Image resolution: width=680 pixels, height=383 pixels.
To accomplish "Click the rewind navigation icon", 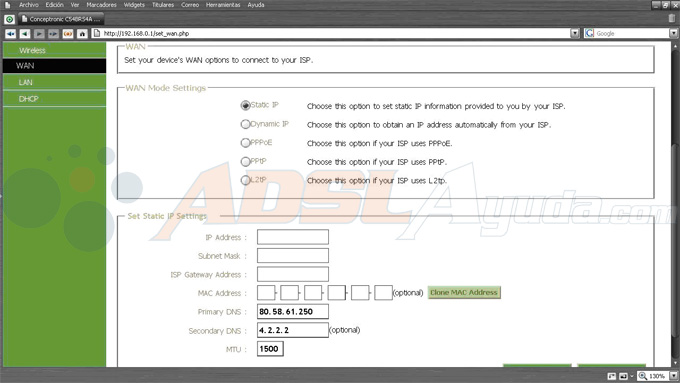I will (x=10, y=33).
